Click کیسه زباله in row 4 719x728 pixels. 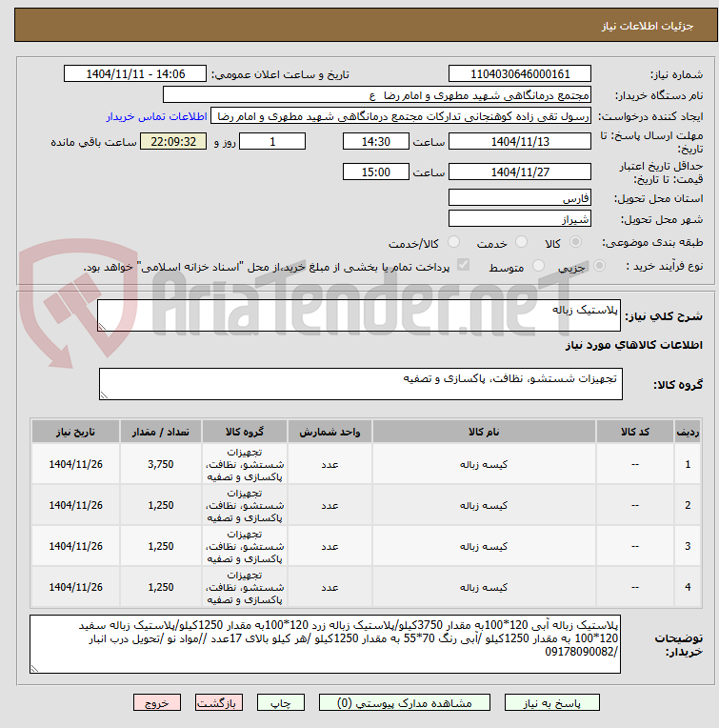[x=484, y=587]
